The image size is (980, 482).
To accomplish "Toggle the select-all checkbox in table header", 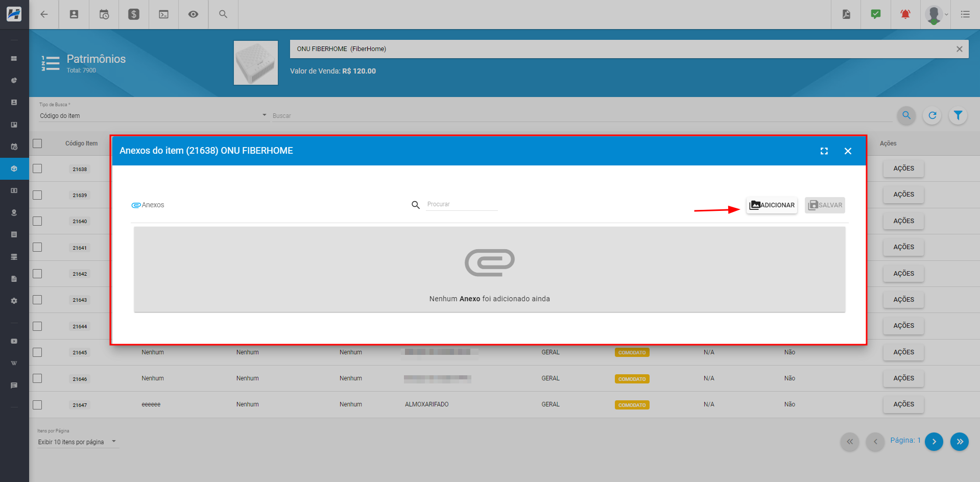I will tap(37, 143).
